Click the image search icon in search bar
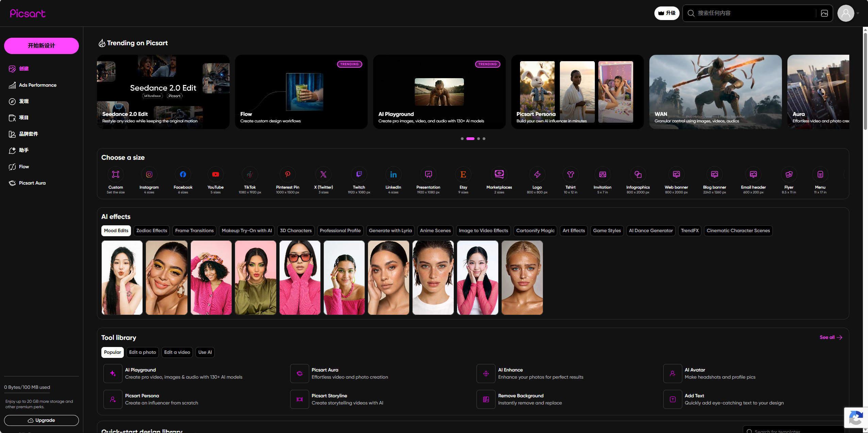The image size is (868, 433). (824, 13)
